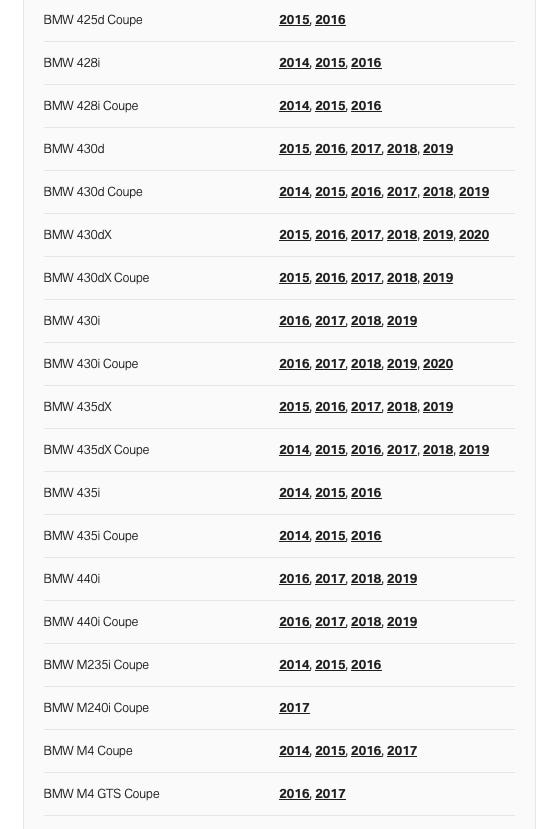Select 2020 for BMW 430i Coupe
This screenshot has height=829, width=551.
click(438, 364)
